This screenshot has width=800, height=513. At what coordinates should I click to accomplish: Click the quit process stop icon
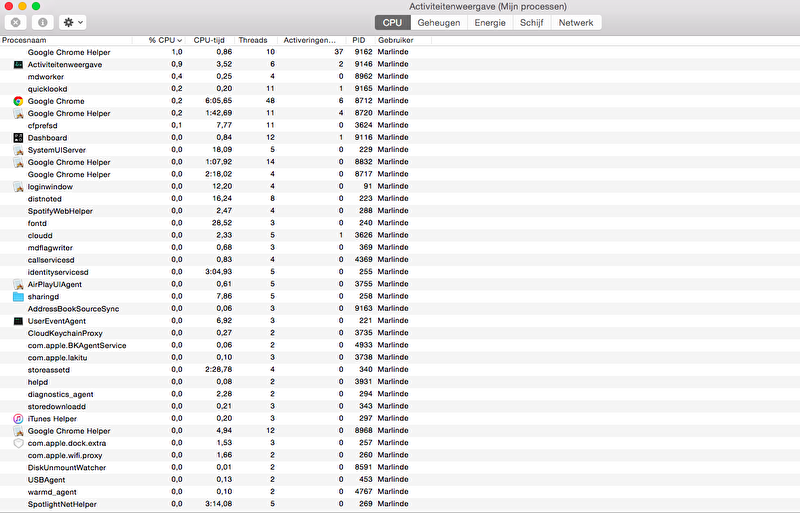[16, 22]
